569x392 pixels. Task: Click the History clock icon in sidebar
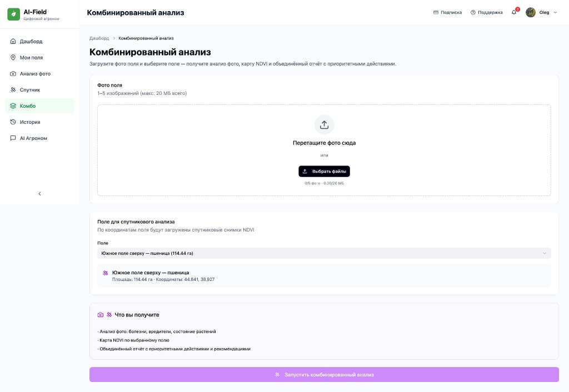(x=13, y=122)
